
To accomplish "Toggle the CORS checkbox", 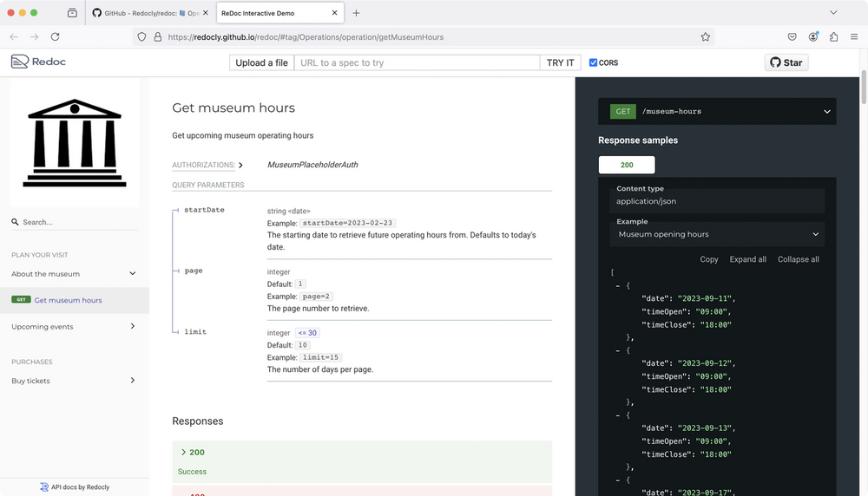I will pos(594,62).
